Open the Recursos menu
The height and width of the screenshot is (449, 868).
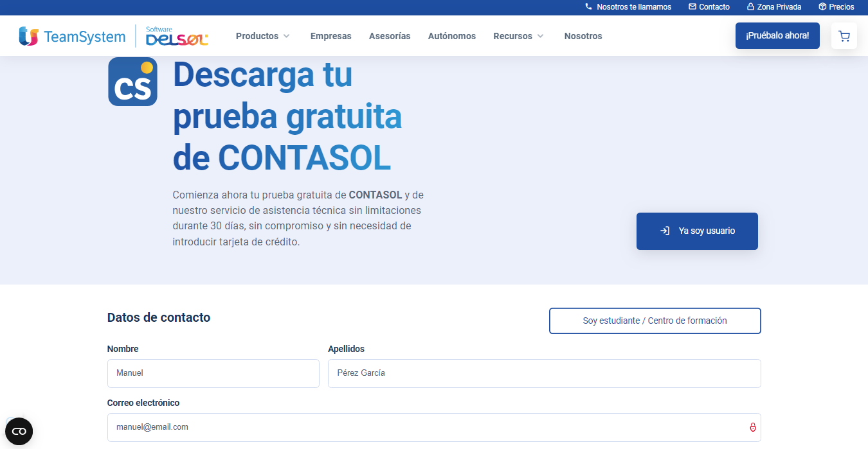[513, 36]
